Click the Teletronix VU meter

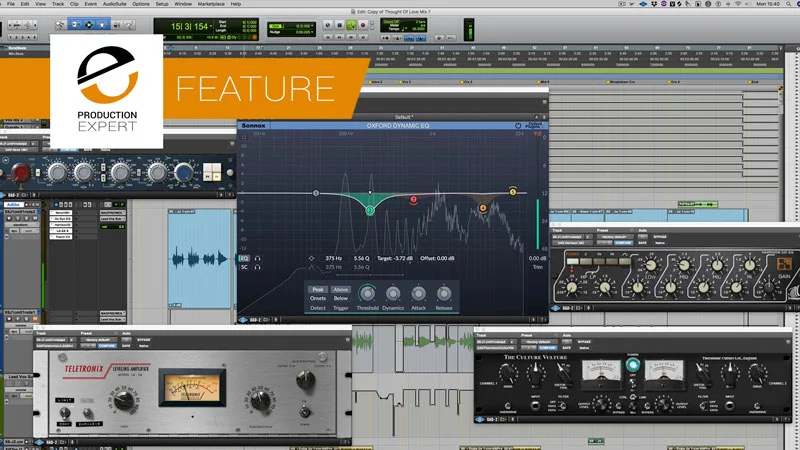[x=192, y=388]
